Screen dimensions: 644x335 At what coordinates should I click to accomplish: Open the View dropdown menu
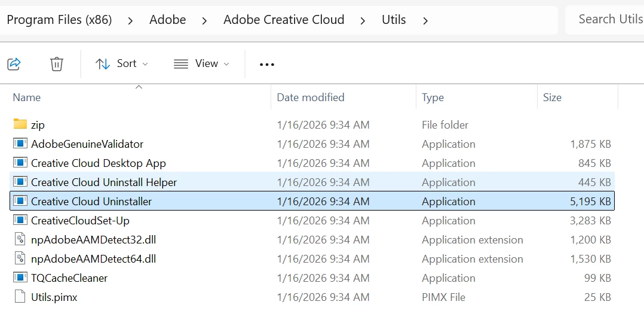[x=201, y=63]
